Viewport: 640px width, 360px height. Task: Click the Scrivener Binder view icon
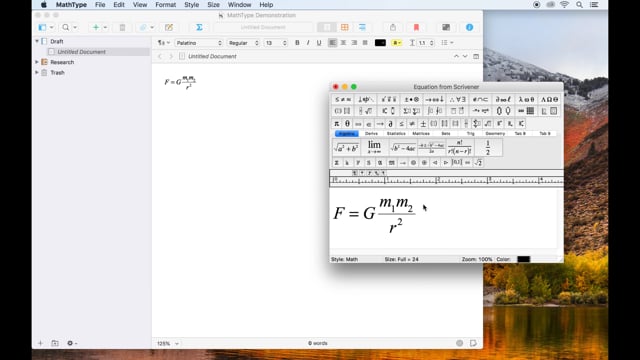click(x=42, y=27)
